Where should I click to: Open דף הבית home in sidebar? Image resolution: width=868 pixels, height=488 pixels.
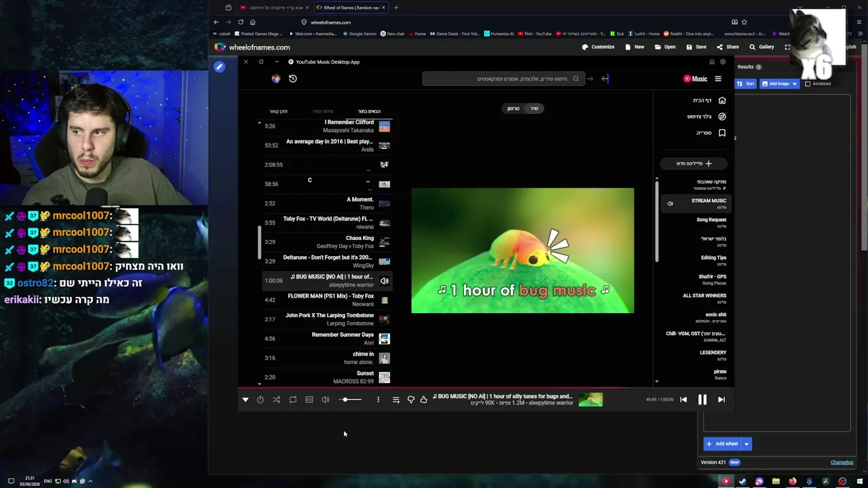click(709, 100)
